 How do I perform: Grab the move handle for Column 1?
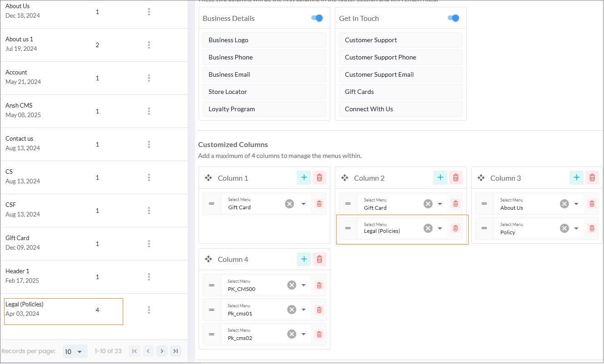209,178
